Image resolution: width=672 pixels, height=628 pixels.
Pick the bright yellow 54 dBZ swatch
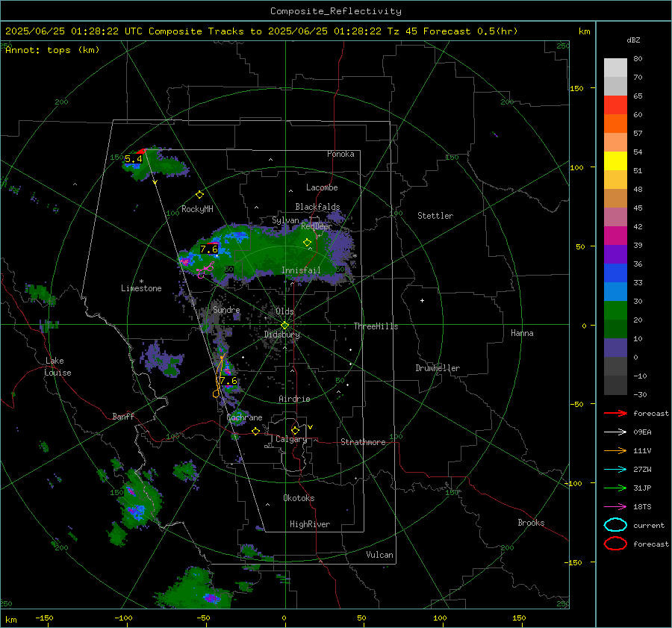tap(615, 161)
